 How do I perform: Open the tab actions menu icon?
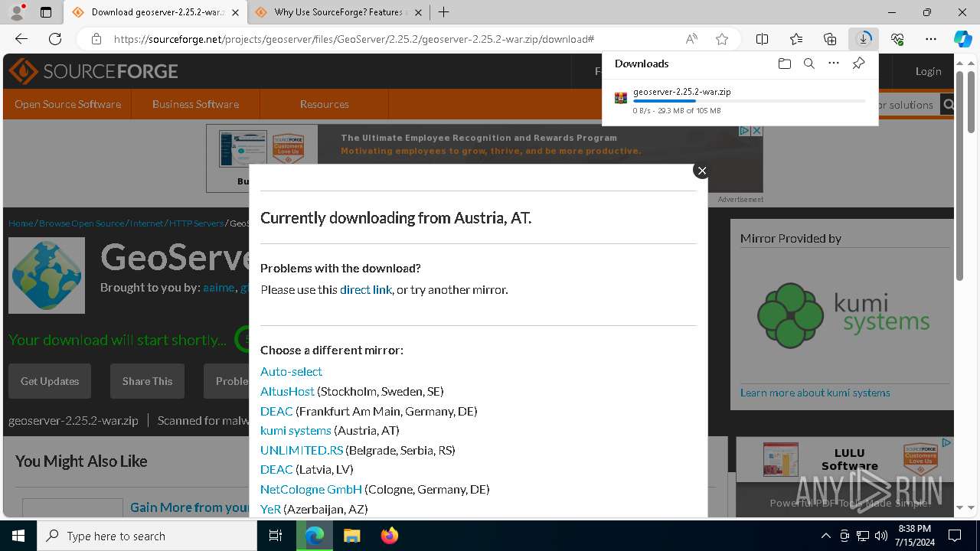tap(46, 12)
